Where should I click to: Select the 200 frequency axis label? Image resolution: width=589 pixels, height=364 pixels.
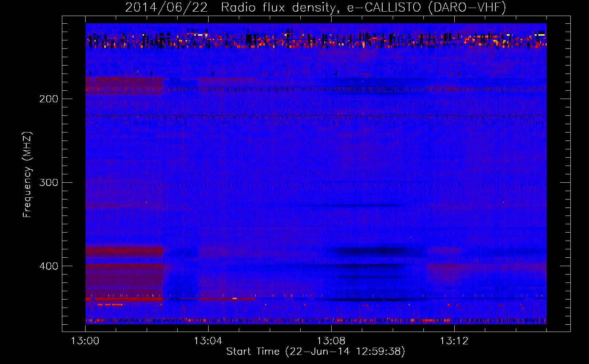(49, 99)
